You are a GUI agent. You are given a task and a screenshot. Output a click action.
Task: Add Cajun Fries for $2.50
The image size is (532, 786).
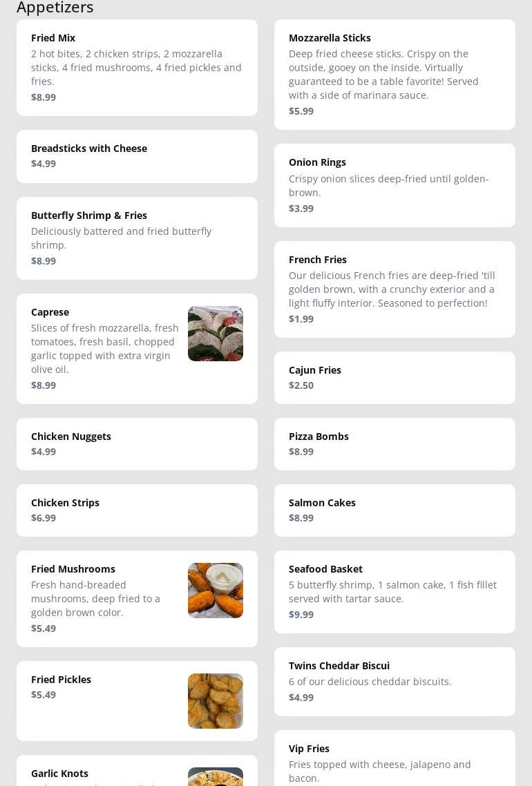[x=395, y=378]
